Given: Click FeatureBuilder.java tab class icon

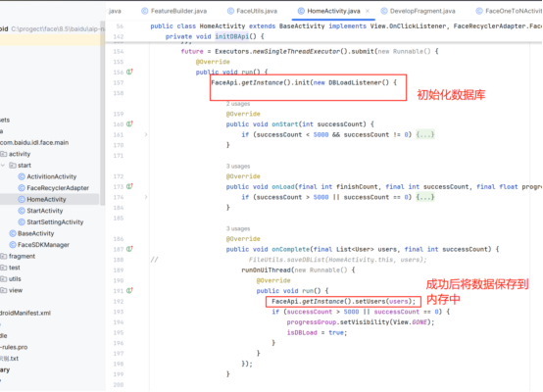Looking at the screenshot, I should [x=145, y=11].
